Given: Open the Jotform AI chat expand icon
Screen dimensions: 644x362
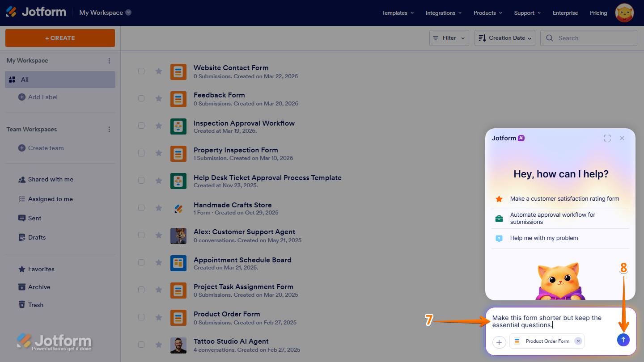Looking at the screenshot, I should tap(607, 138).
